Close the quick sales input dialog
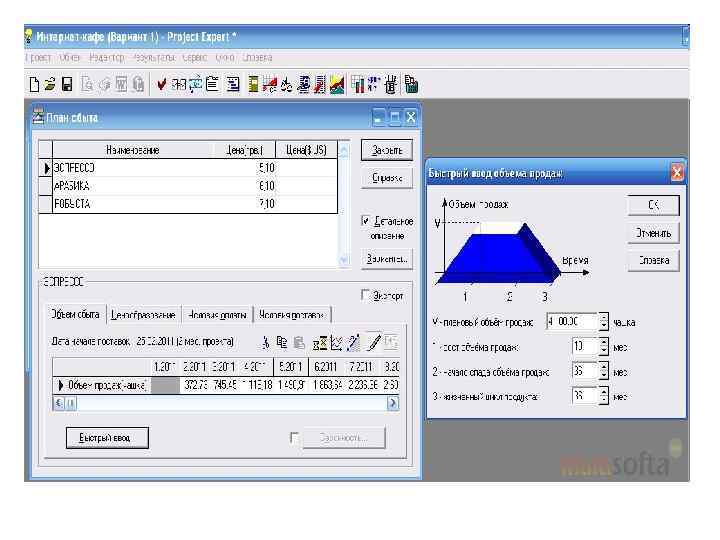The width and height of the screenshot is (720, 540). click(677, 173)
